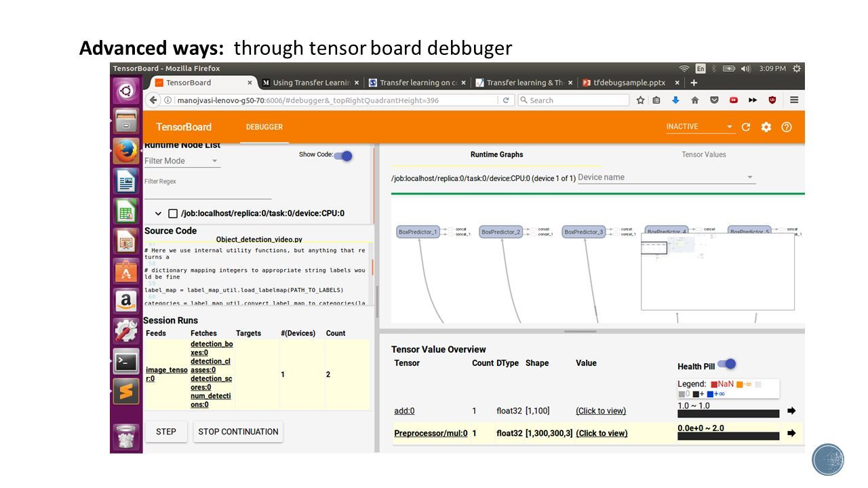The height and width of the screenshot is (488, 868).
Task: Open the INACTIVE plugin dropdown
Action: [700, 127]
